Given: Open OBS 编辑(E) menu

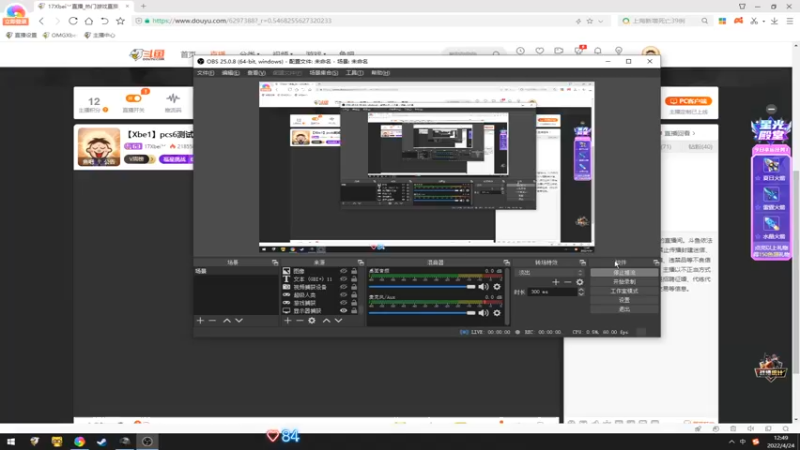Looking at the screenshot, I should 231,73.
